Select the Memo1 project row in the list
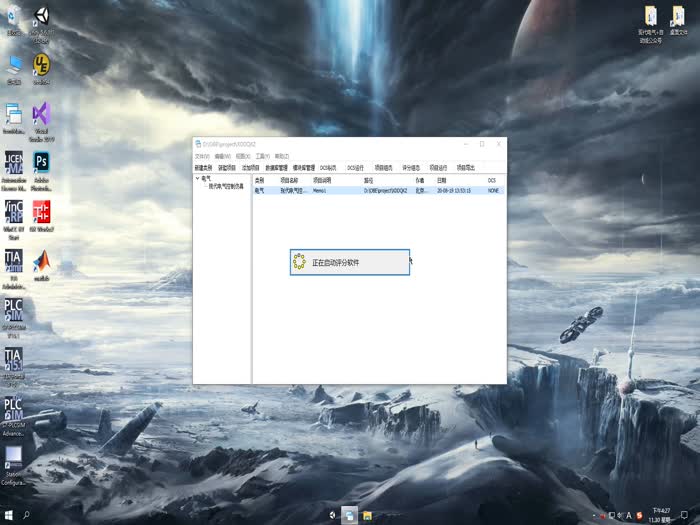 (320, 189)
